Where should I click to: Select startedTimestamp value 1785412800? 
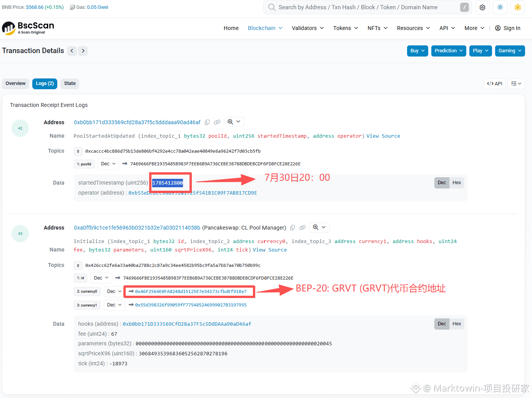[x=168, y=183]
